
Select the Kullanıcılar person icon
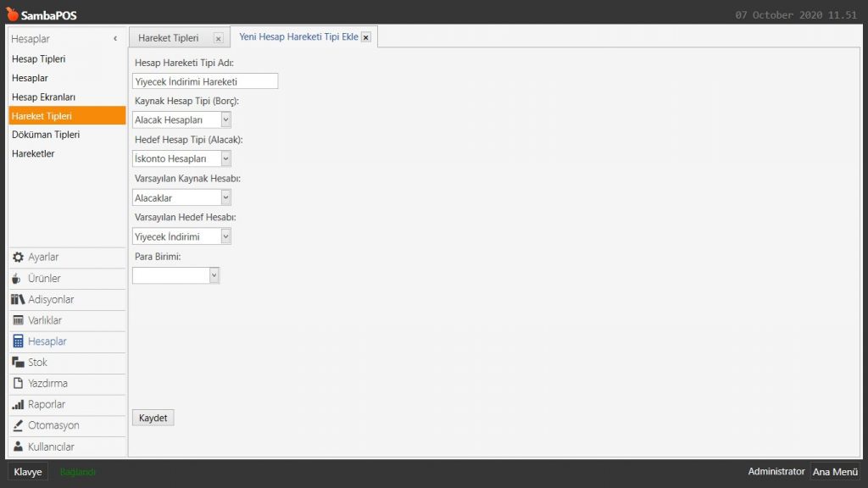pos(18,446)
